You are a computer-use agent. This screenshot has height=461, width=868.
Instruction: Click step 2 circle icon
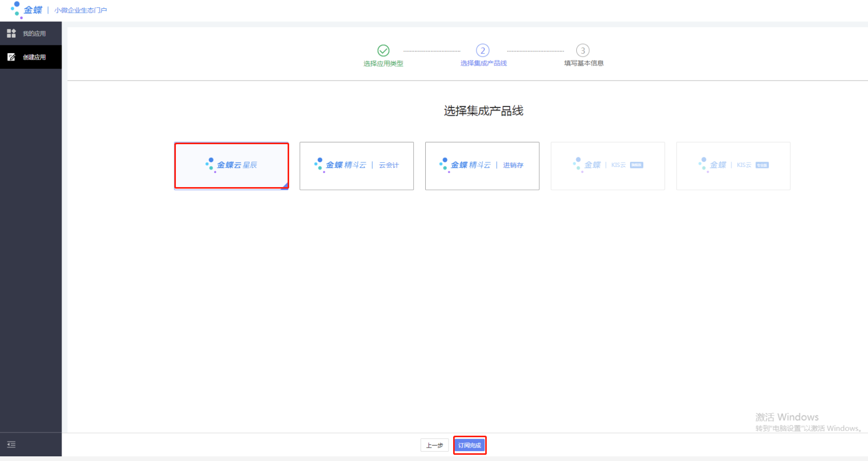[x=483, y=50]
